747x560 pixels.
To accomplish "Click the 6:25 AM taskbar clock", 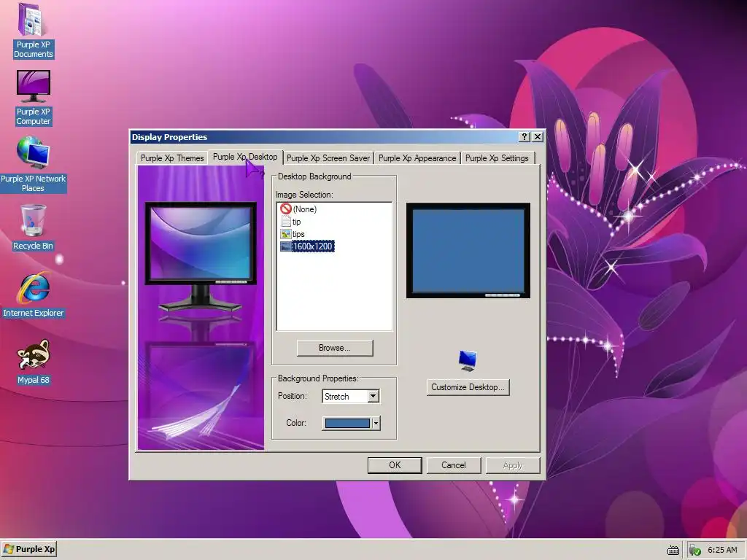I will tap(722, 550).
